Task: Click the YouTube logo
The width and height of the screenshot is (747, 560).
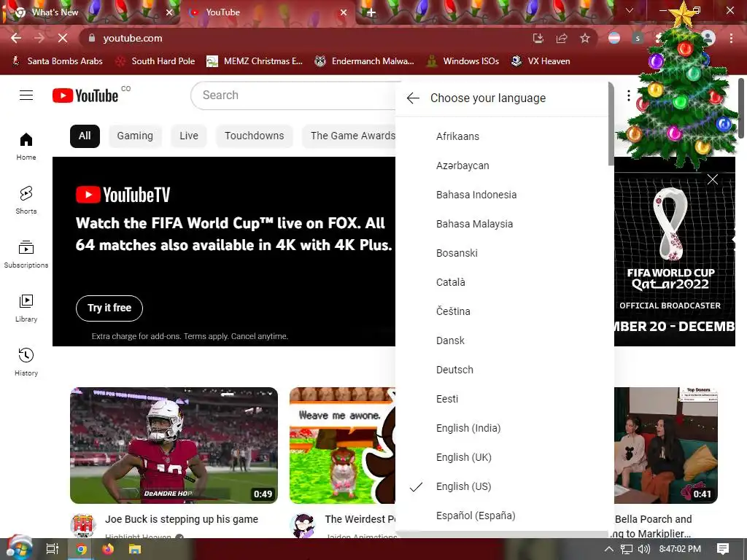Action: click(x=85, y=96)
